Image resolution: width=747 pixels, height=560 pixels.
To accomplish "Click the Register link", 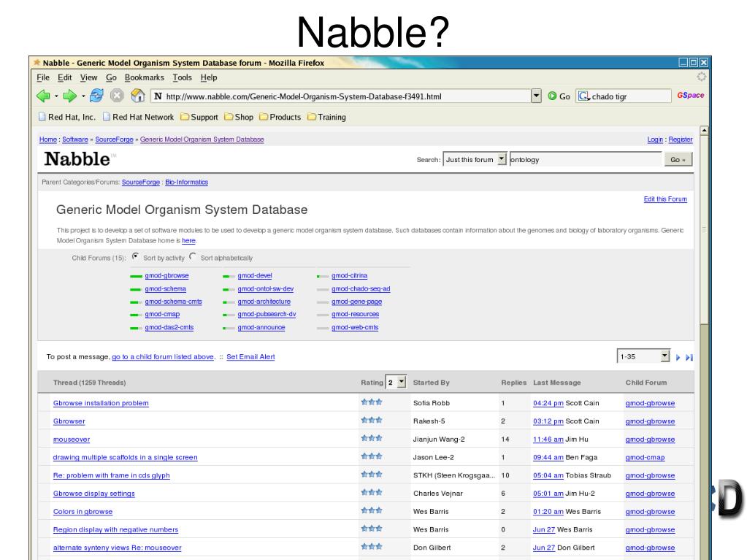I will [x=681, y=139].
